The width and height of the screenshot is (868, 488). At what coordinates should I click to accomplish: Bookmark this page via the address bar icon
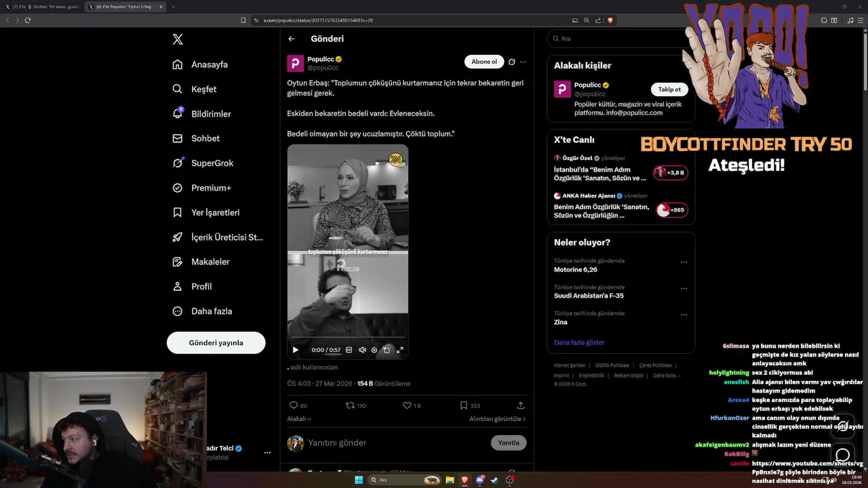coord(243,20)
